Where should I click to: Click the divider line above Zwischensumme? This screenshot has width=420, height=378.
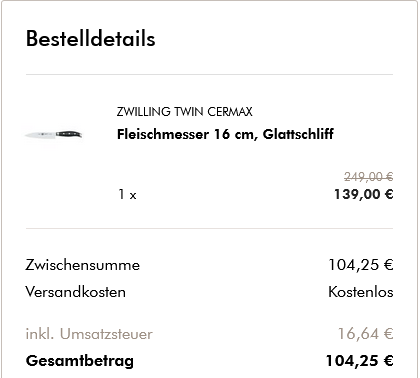[x=209, y=229]
